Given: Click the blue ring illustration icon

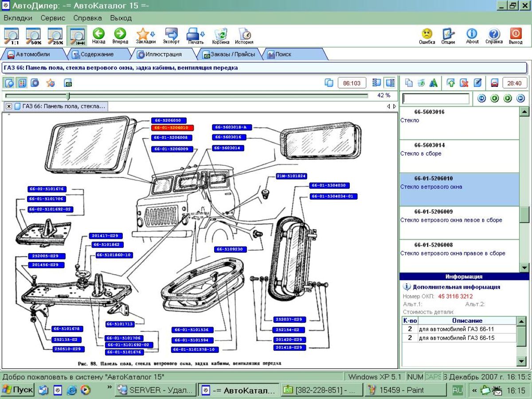Looking at the screenshot, I should (x=35, y=82).
